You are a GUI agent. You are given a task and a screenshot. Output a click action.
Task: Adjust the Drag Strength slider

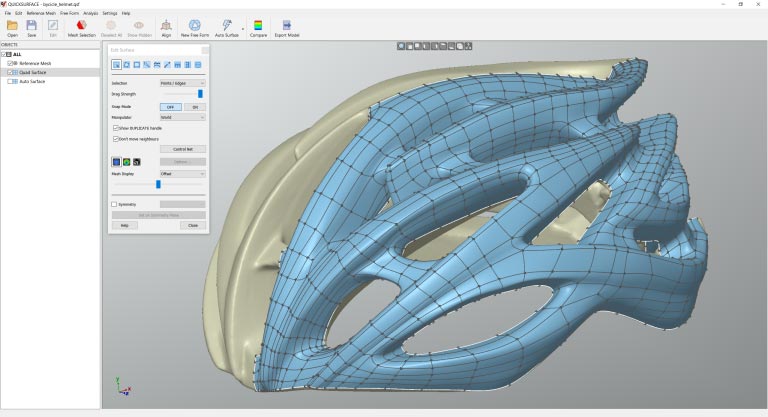(x=200, y=94)
